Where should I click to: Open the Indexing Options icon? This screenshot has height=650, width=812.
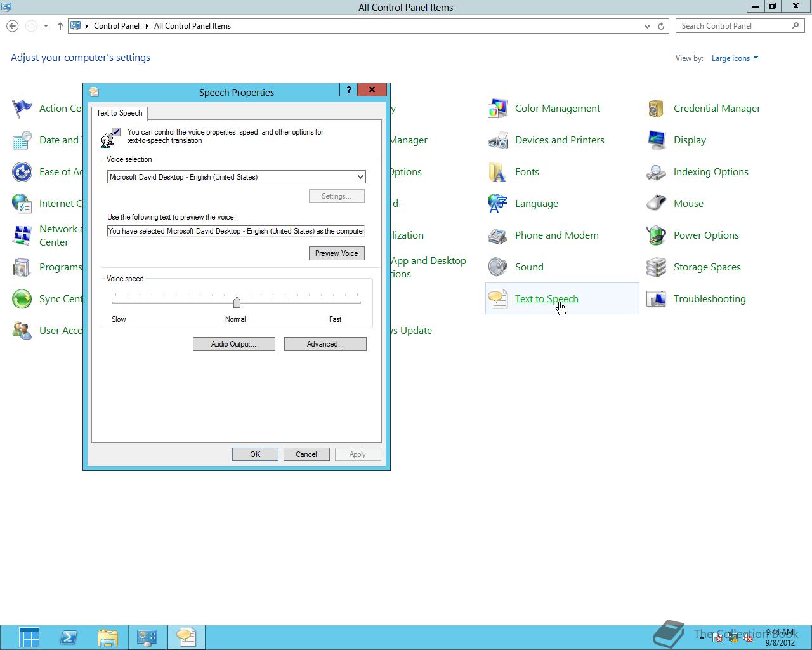(657, 172)
